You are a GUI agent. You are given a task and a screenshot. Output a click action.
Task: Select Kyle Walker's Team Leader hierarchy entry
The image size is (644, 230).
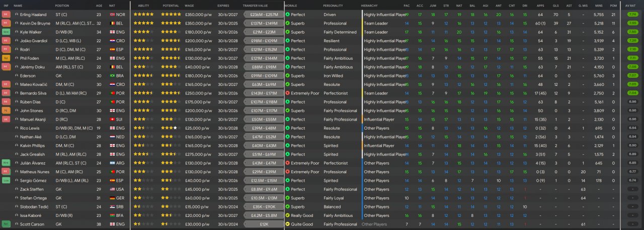point(375,32)
